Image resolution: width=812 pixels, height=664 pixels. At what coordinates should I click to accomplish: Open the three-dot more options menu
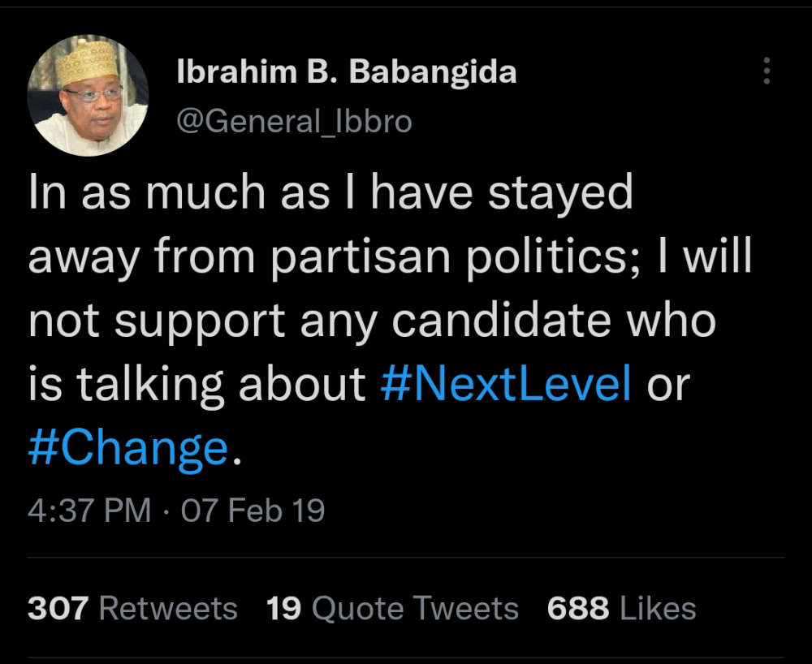pyautogui.click(x=767, y=71)
